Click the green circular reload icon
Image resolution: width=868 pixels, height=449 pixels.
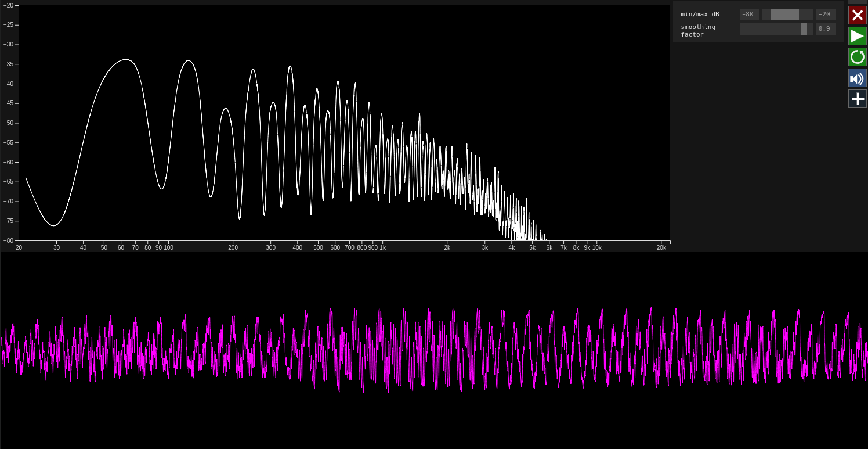tap(858, 57)
